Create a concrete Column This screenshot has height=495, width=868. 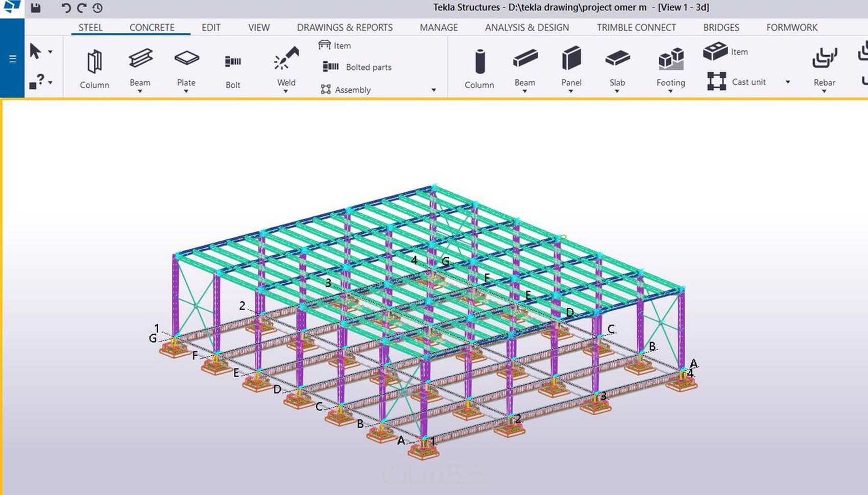tap(479, 69)
